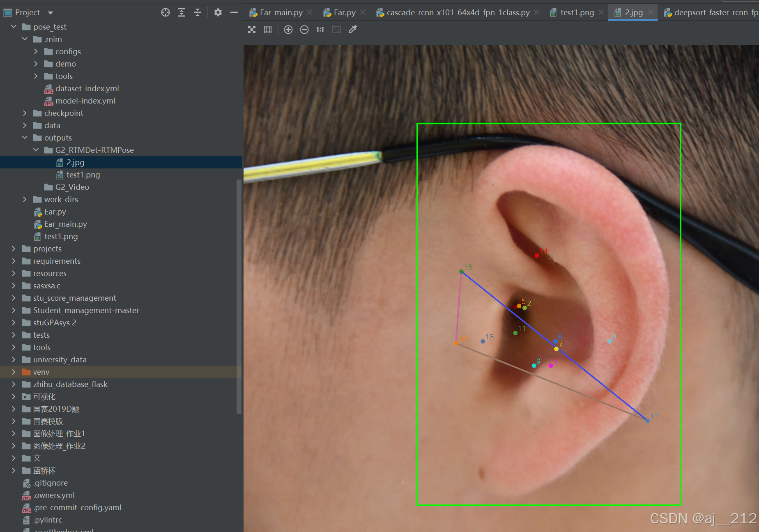Toggle chessboard transparency icon in image viewer
This screenshot has width=759, height=532.
click(252, 30)
